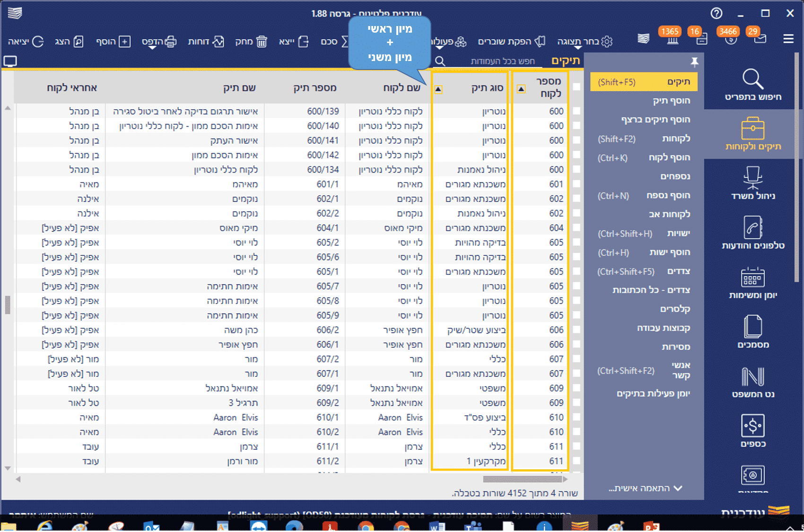
Task: Select ישויות in side menu
Action: pyautogui.click(x=644, y=233)
